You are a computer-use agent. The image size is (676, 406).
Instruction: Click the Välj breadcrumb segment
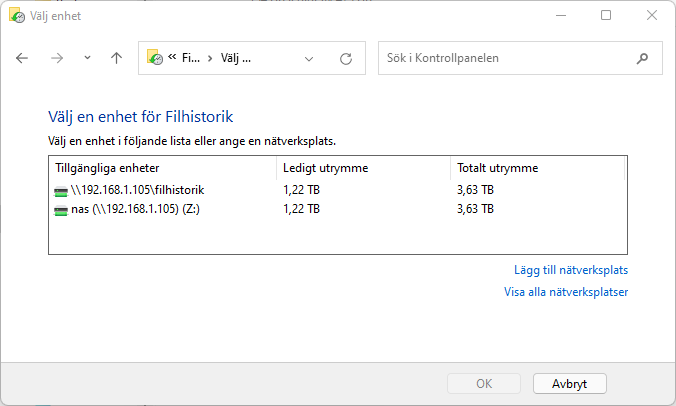[x=235, y=58]
